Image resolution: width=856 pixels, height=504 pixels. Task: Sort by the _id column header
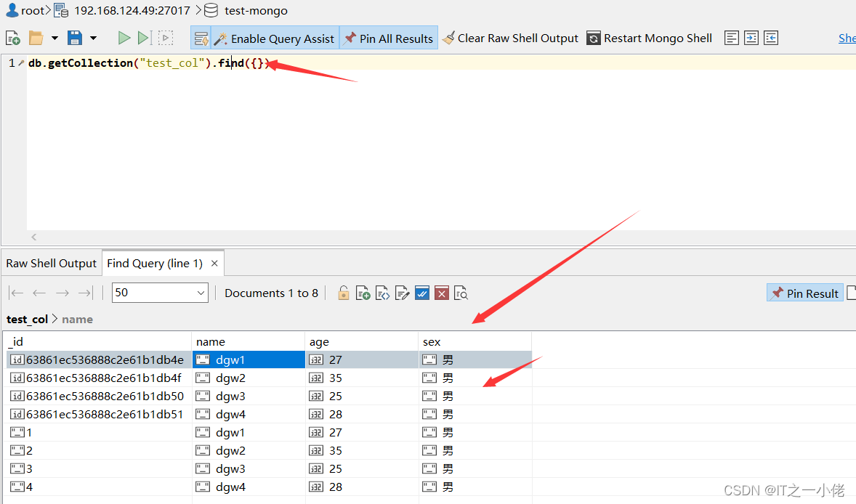click(x=99, y=341)
